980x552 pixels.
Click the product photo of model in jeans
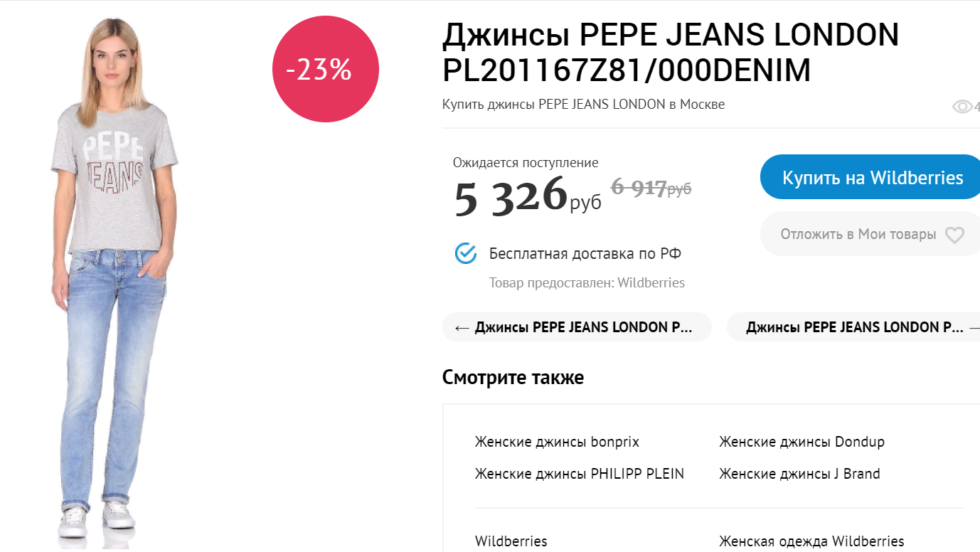114,285
